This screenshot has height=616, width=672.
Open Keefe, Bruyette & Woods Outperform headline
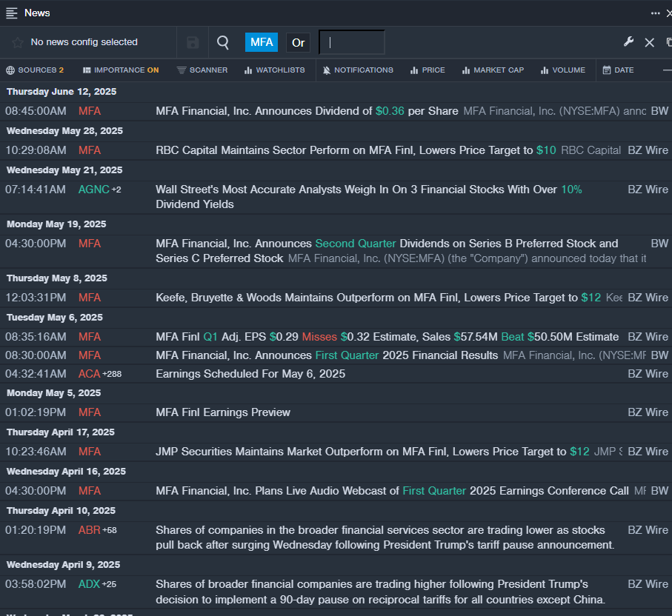point(378,298)
